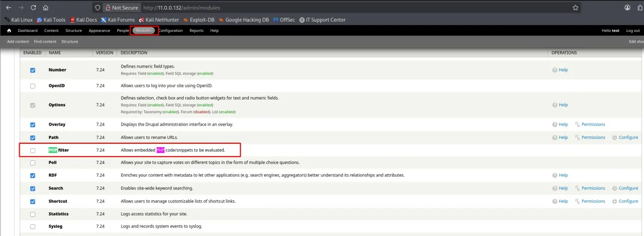Open the People admin menu item
This screenshot has width=644, height=236.
pos(123,30)
